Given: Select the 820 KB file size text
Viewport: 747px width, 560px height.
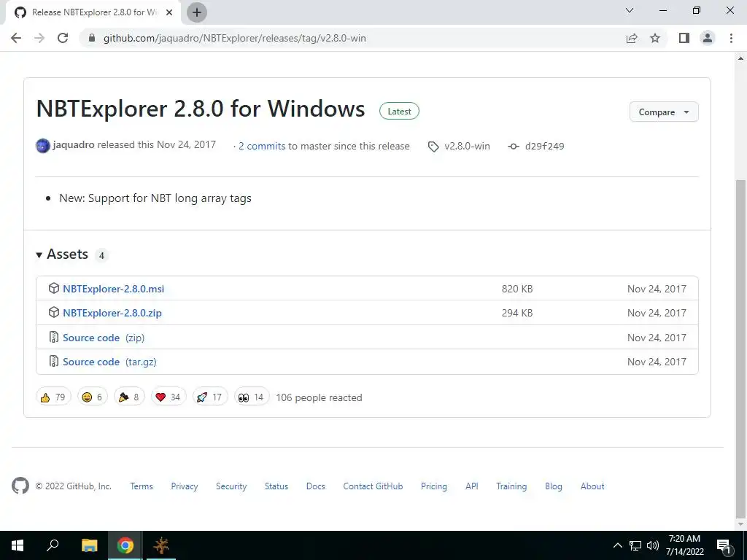Looking at the screenshot, I should pos(517,289).
